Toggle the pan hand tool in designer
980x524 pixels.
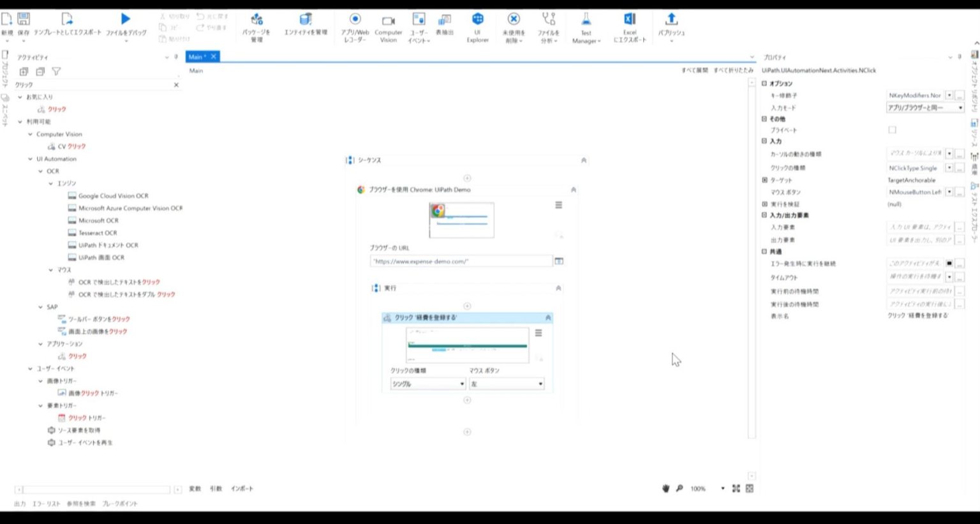point(665,488)
